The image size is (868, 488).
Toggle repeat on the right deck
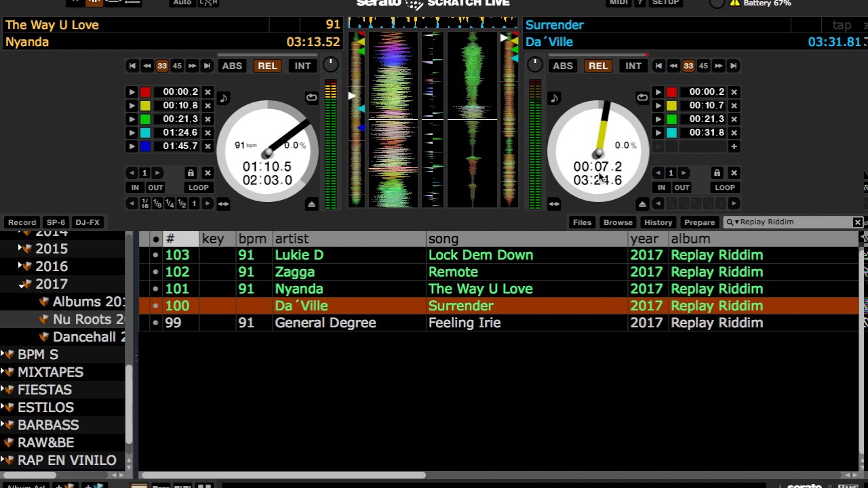click(642, 98)
